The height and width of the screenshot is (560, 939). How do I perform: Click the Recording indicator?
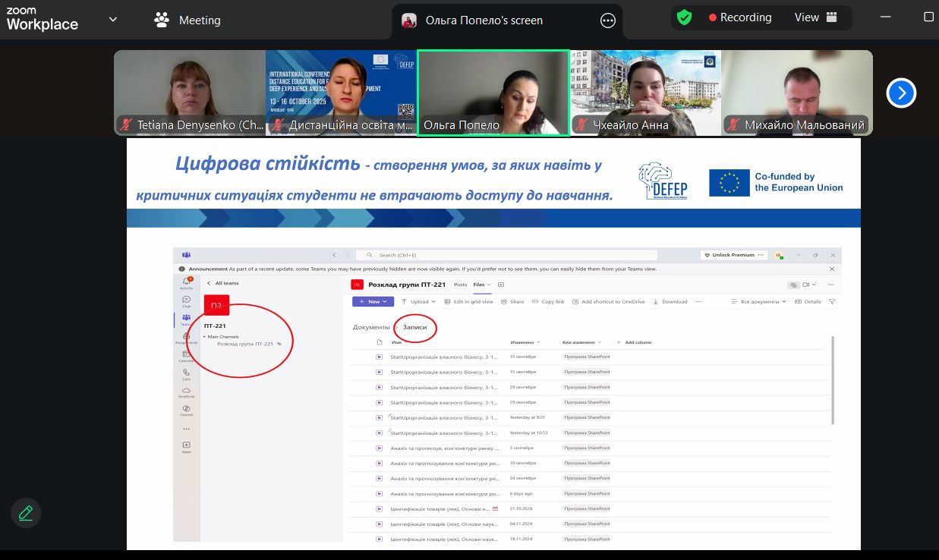(x=739, y=17)
